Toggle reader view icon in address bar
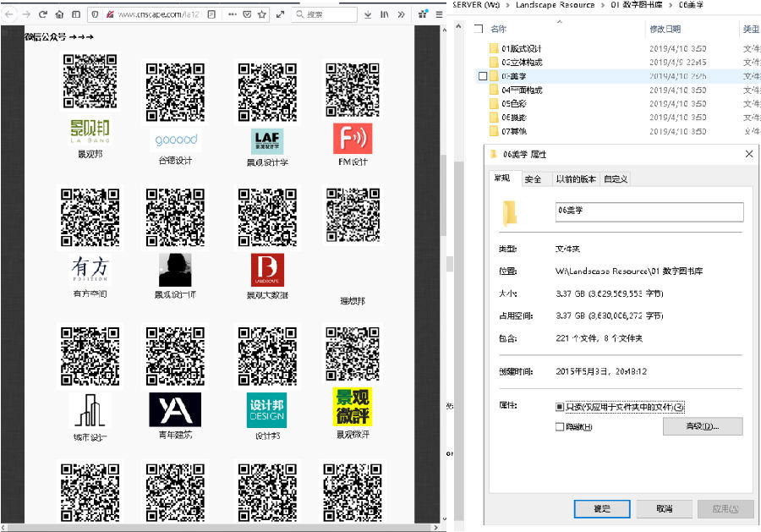Viewport: 761px width, 532px height. click(211, 14)
